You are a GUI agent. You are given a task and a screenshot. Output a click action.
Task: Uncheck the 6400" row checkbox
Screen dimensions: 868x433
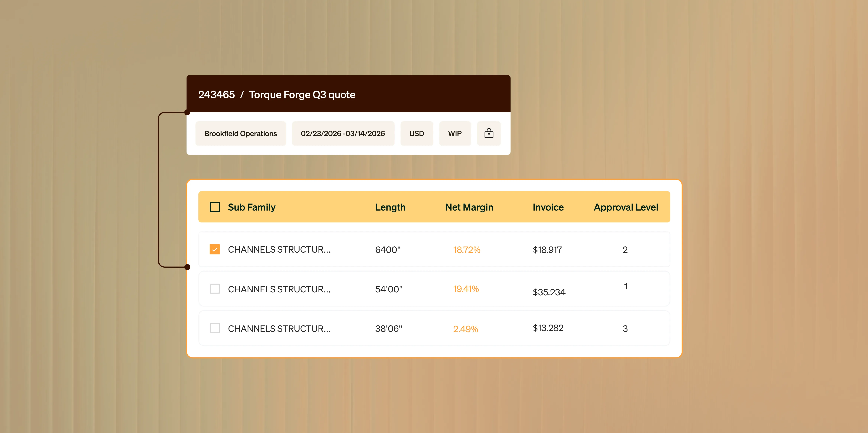pos(215,249)
